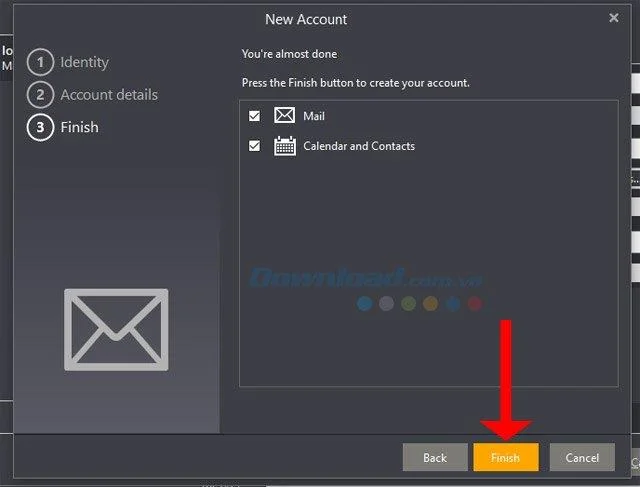Uncheck the Calendar and Contacts checkbox
640x487 pixels.
tap(254, 146)
